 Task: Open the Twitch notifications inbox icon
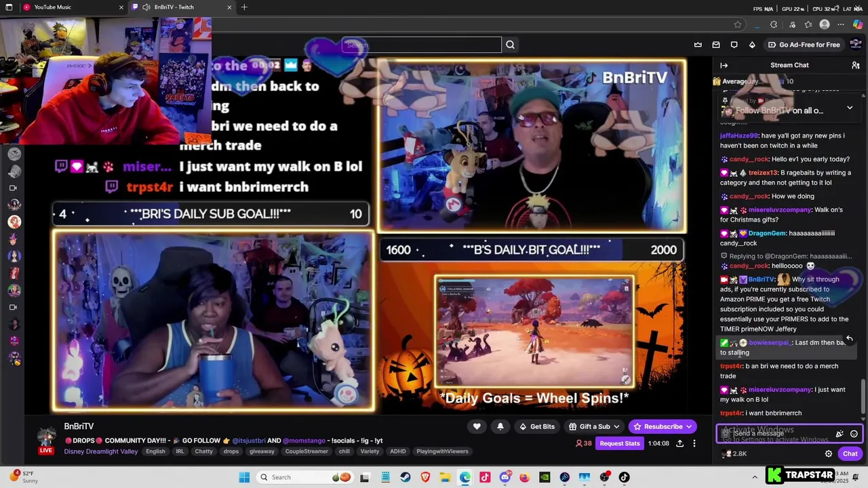716,45
